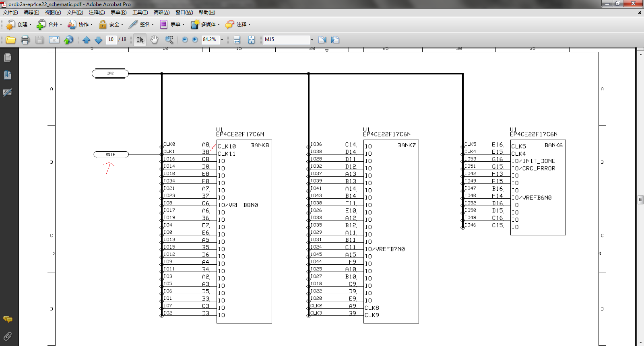Open the Pages navigation panel
The height and width of the screenshot is (346, 644).
pos(7,58)
